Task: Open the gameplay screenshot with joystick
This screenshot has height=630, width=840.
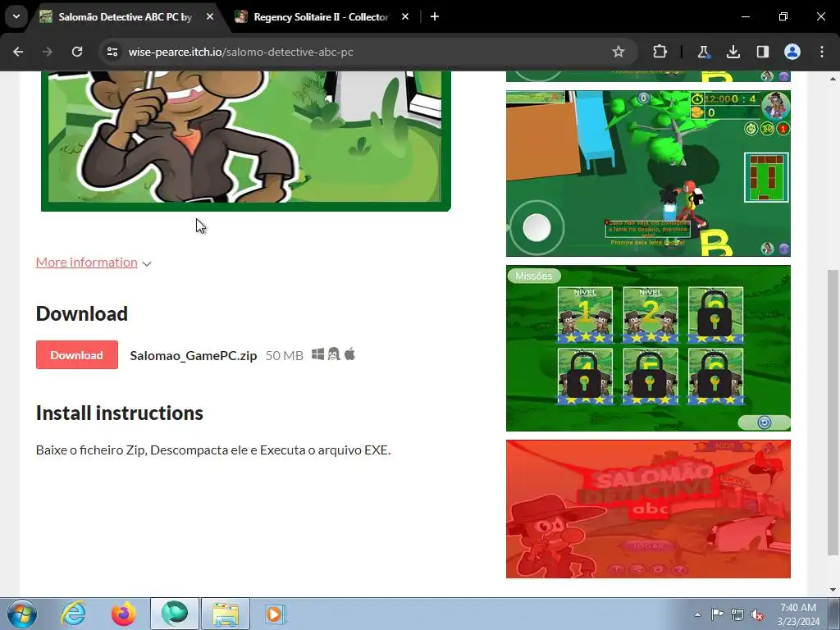Action: coord(648,174)
